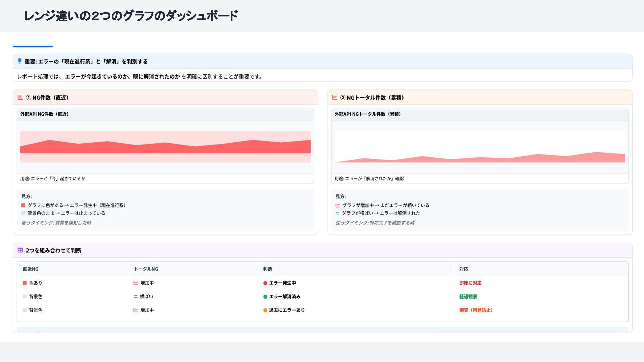
Task: Click red dot next to エラー発生中
Action: point(265,283)
